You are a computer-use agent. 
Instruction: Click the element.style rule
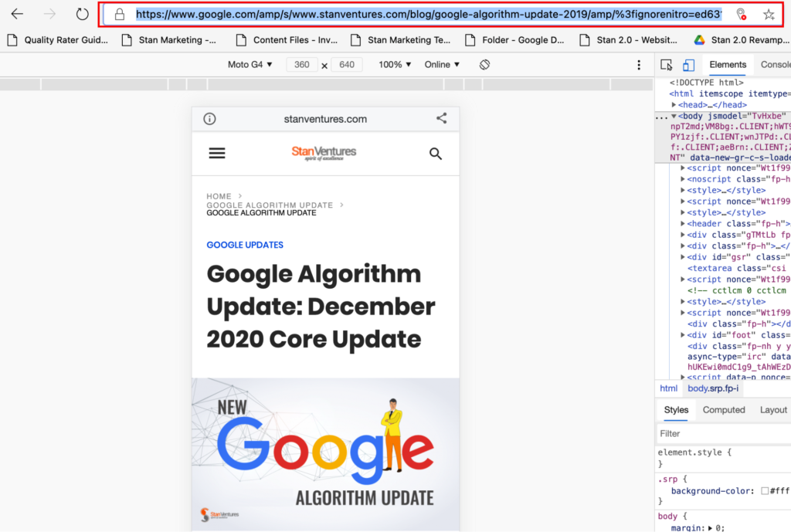[x=694, y=452]
